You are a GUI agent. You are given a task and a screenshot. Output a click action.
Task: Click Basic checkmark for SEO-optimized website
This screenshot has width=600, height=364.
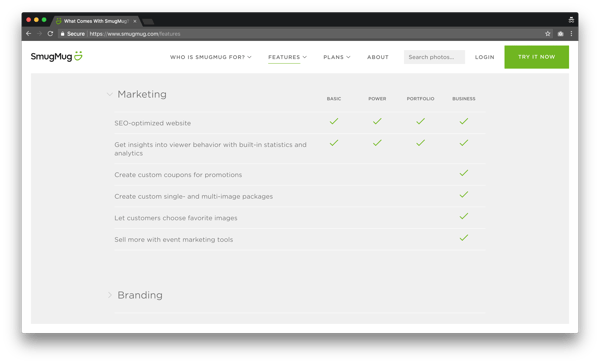coord(334,121)
